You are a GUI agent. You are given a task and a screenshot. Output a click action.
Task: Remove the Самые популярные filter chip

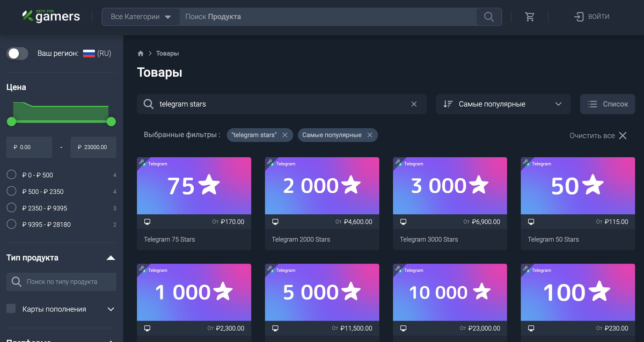pyautogui.click(x=370, y=135)
